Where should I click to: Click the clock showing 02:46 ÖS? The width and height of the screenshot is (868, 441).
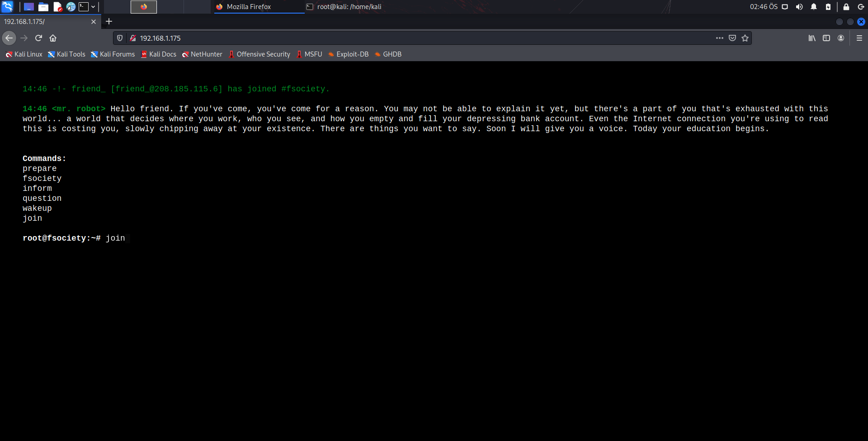pos(764,7)
